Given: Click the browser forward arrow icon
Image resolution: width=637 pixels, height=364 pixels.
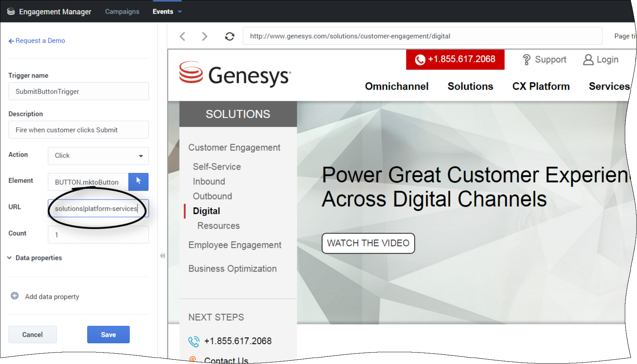Looking at the screenshot, I should pos(205,36).
